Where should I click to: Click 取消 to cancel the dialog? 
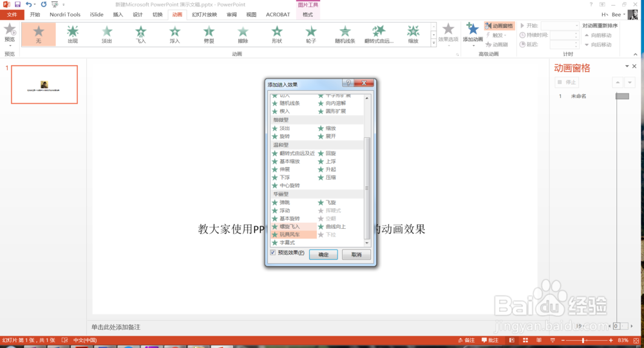[357, 255]
